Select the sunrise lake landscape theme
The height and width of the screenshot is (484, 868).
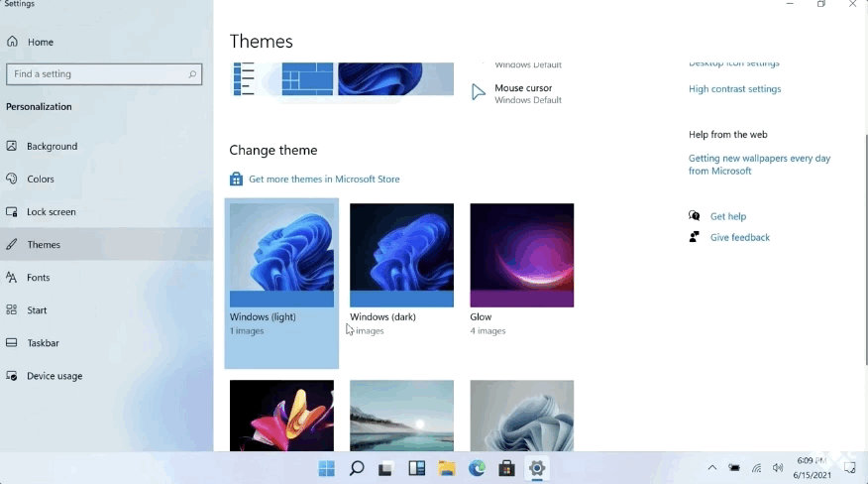(x=402, y=416)
